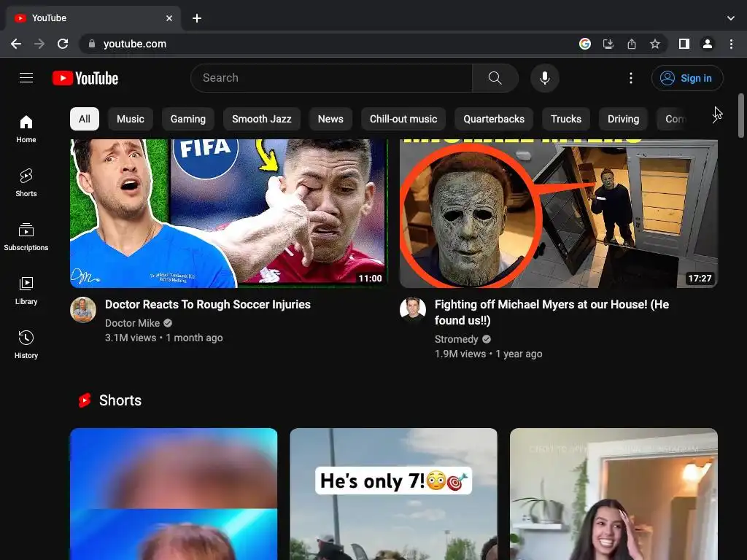Screen dimensions: 747x560
Task: Go forward in browser
Action: [x=39, y=44]
